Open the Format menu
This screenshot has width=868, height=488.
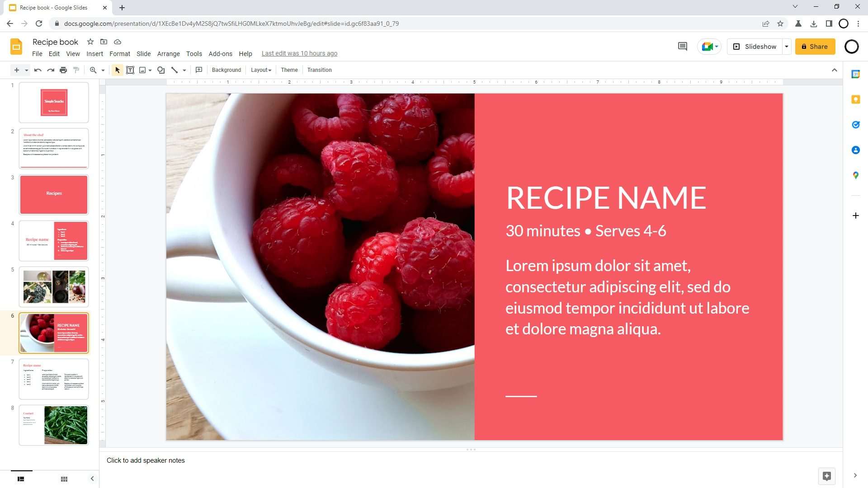(x=119, y=54)
